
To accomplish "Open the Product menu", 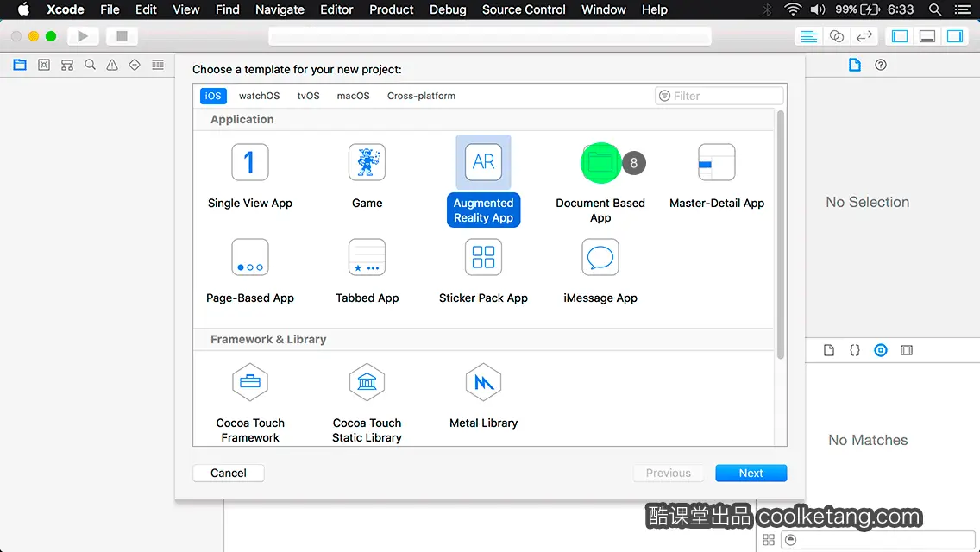I will 392,9.
